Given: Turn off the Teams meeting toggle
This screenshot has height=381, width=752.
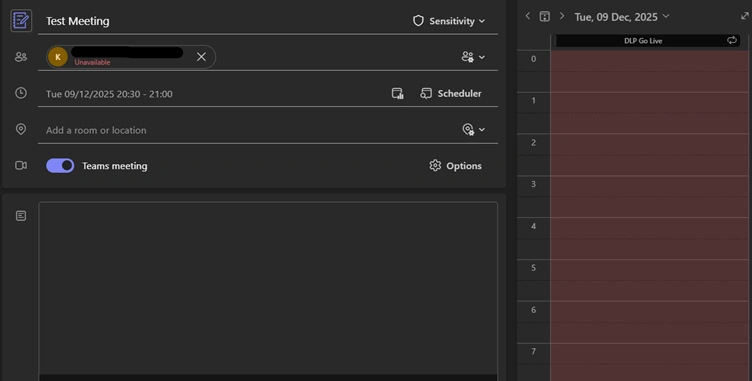Looking at the screenshot, I should [x=60, y=166].
